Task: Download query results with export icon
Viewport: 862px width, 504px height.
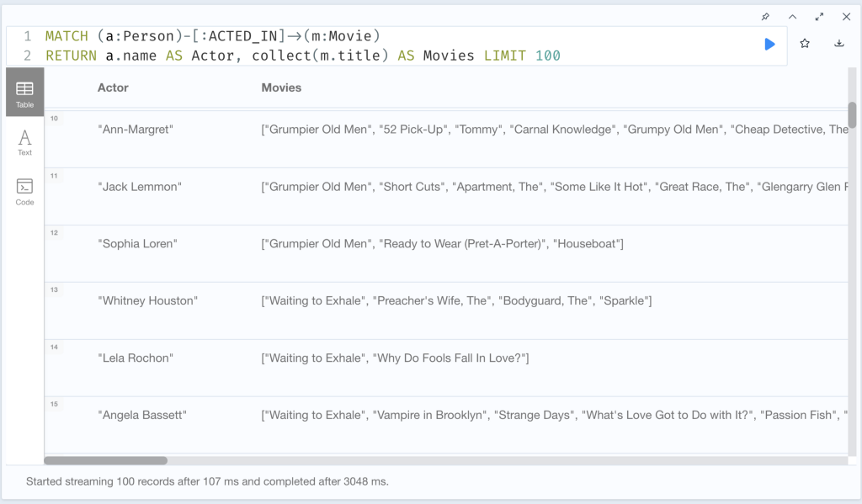Action: pos(839,43)
